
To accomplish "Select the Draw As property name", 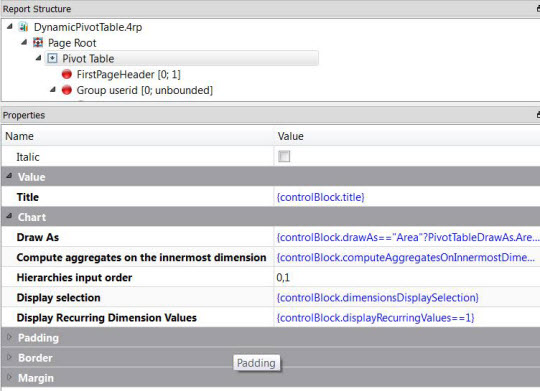I will 38,237.
